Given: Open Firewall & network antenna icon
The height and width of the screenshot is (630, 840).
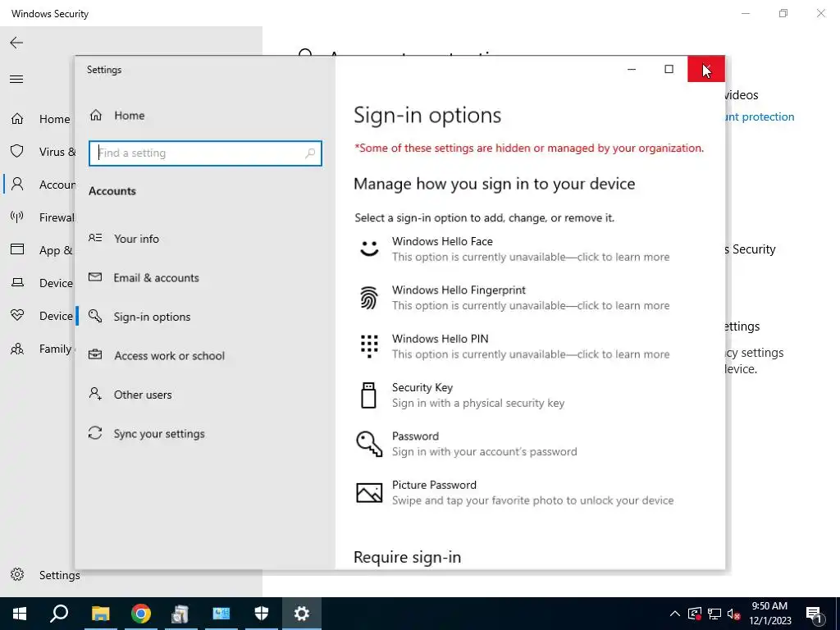Looking at the screenshot, I should [17, 217].
